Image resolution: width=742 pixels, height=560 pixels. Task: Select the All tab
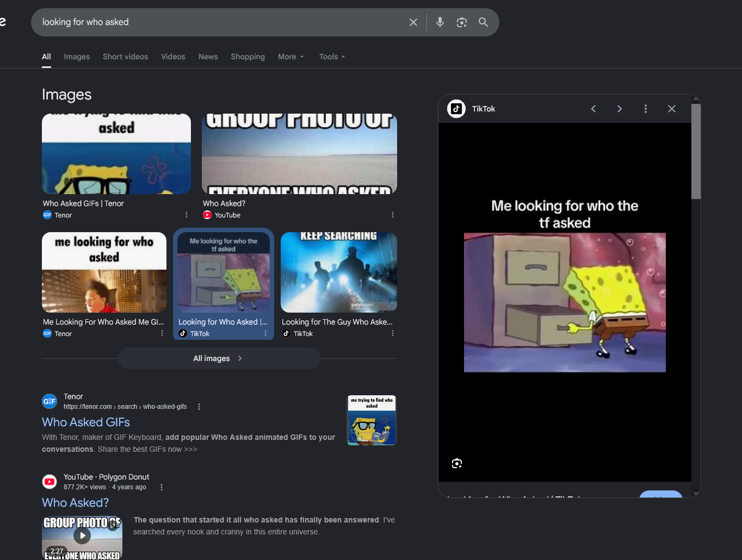coord(46,57)
